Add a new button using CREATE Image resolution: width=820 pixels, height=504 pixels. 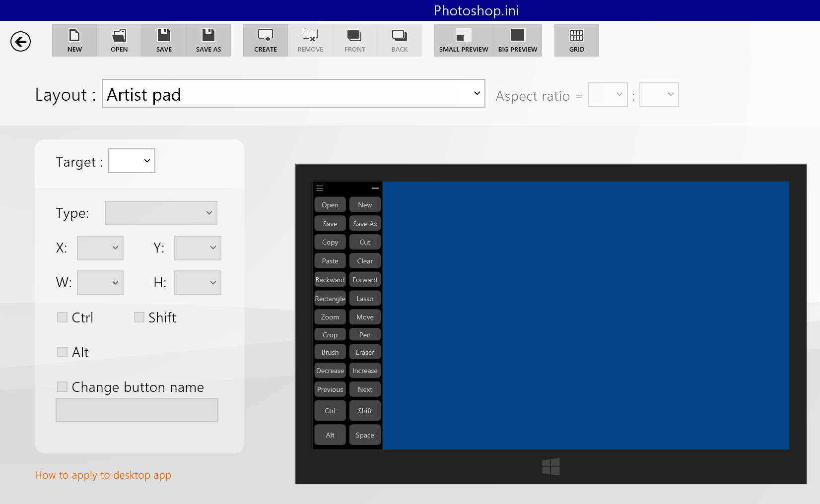(x=266, y=40)
